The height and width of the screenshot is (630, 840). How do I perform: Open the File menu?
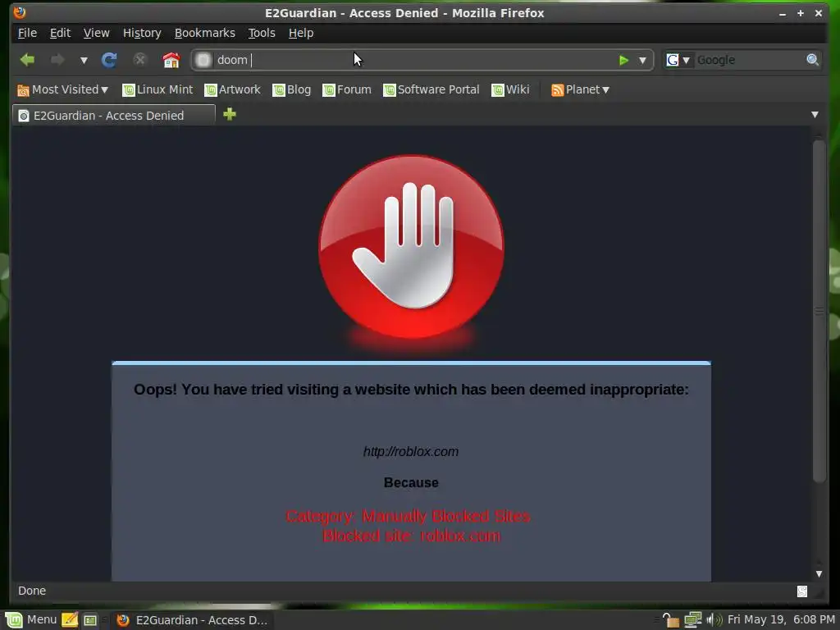tap(27, 33)
